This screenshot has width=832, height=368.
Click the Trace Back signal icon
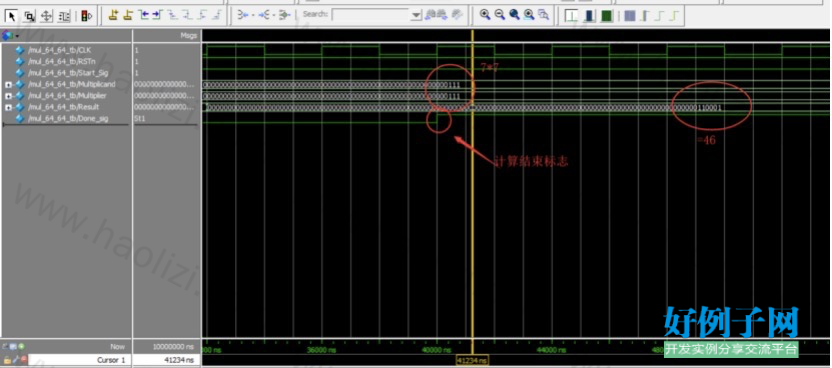(244, 15)
